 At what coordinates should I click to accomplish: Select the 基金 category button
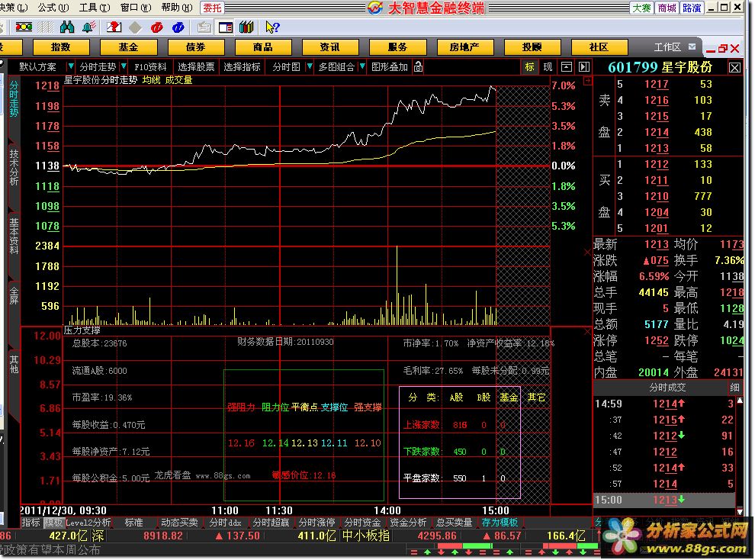(x=128, y=47)
